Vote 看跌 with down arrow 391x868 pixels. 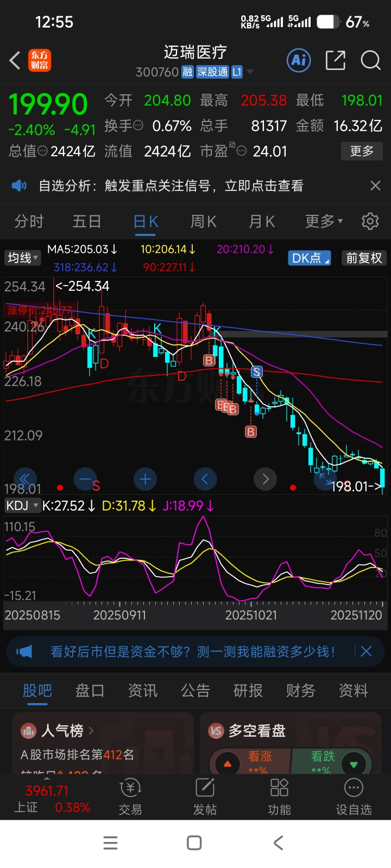[354, 764]
